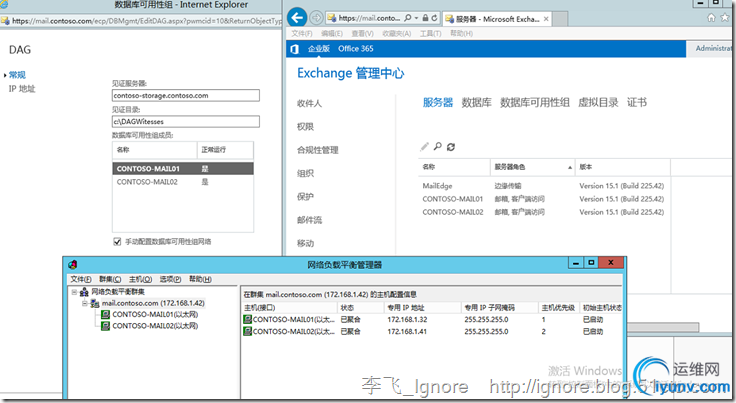Screen dimensions: 736x403
Task: Click the 名称 column header in server list
Action: pos(454,167)
